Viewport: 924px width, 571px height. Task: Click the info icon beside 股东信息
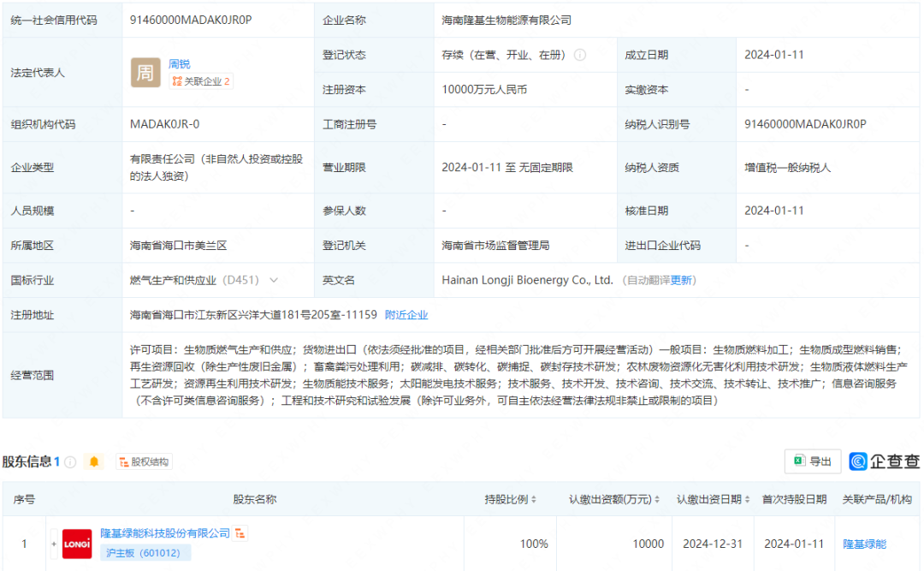tap(70, 462)
